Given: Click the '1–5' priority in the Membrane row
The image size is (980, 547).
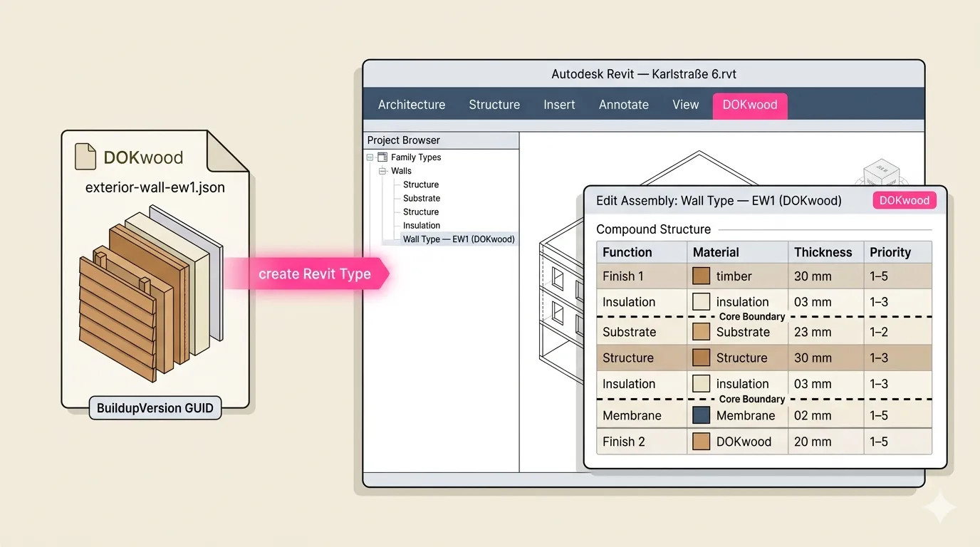Looking at the screenshot, I should (879, 415).
